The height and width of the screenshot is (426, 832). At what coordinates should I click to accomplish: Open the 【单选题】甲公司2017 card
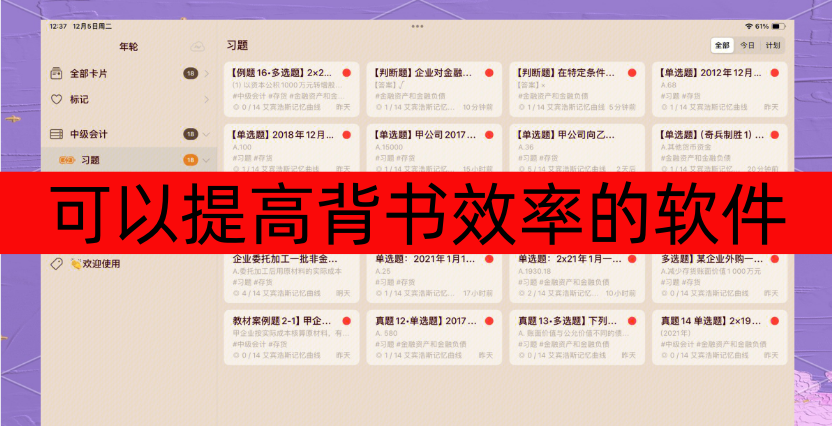[434, 148]
